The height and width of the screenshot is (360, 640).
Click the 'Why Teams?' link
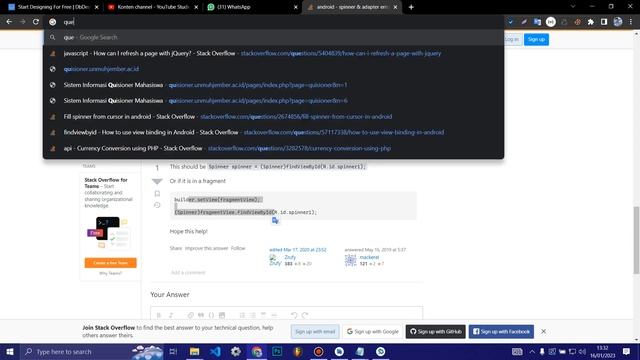(110, 273)
